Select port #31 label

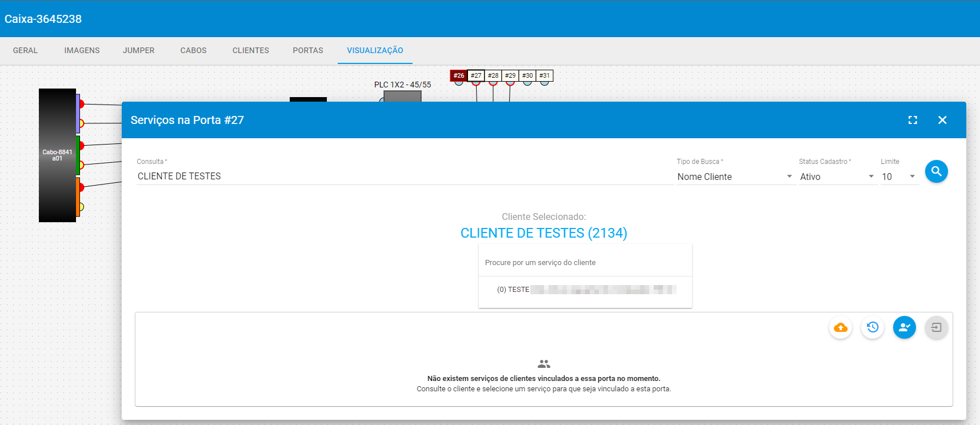(545, 75)
